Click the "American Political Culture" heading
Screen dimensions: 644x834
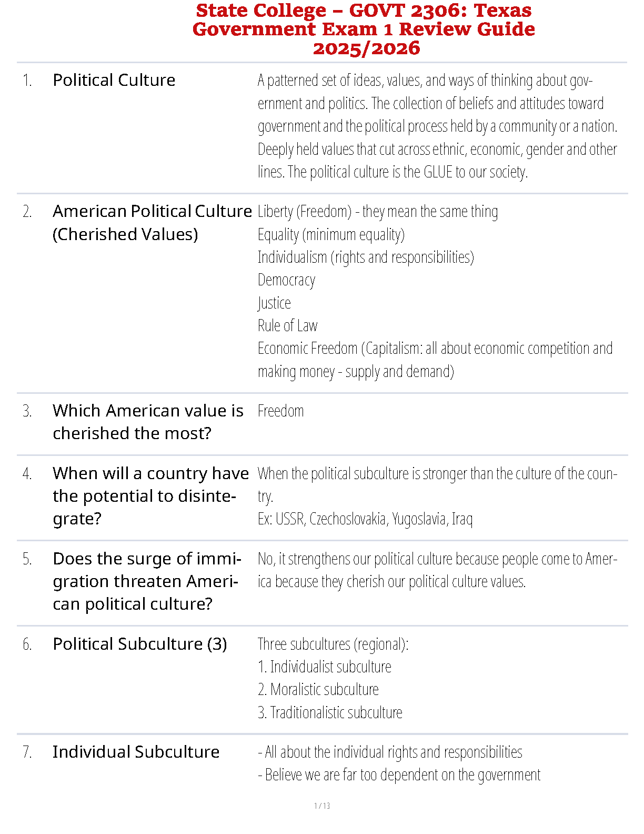pyautogui.click(x=152, y=211)
